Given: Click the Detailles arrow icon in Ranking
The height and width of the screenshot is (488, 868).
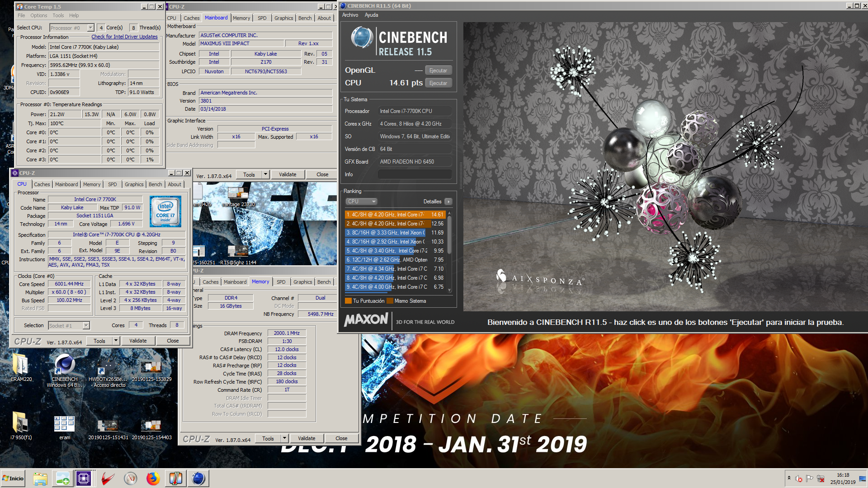Looking at the screenshot, I should click(448, 202).
